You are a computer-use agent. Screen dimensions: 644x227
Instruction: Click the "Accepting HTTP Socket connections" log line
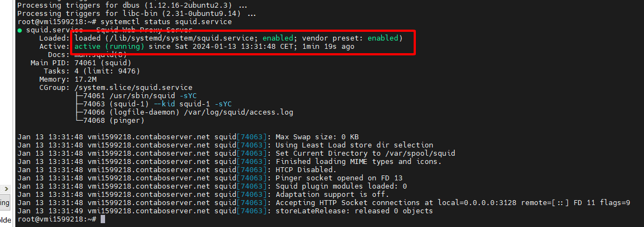(324, 203)
